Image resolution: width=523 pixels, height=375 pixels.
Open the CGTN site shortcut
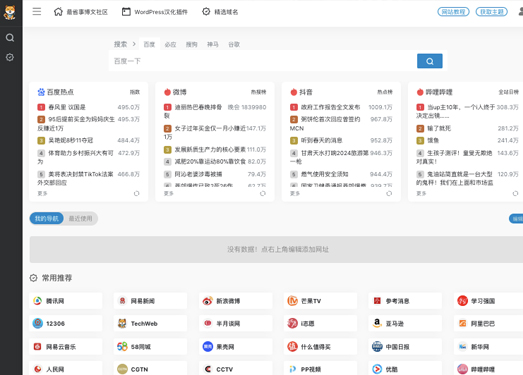150,369
